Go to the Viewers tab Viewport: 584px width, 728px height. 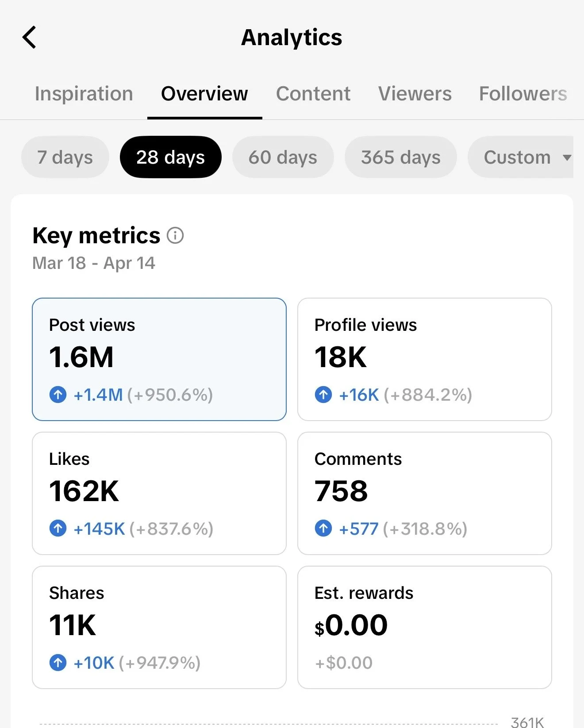point(415,94)
